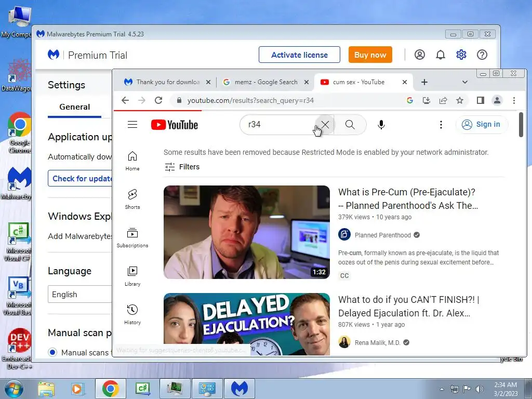Open Chrome from the taskbar
Viewport: 532px width, 399px height.
110,389
